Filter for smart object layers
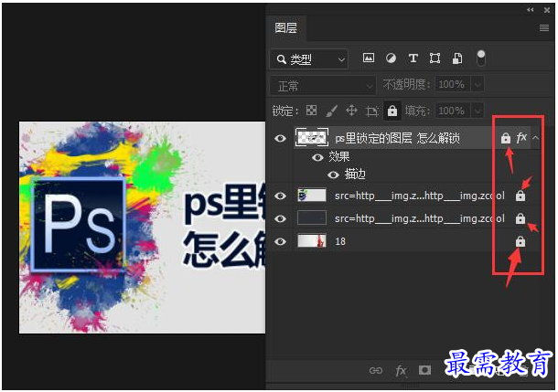 pos(457,58)
